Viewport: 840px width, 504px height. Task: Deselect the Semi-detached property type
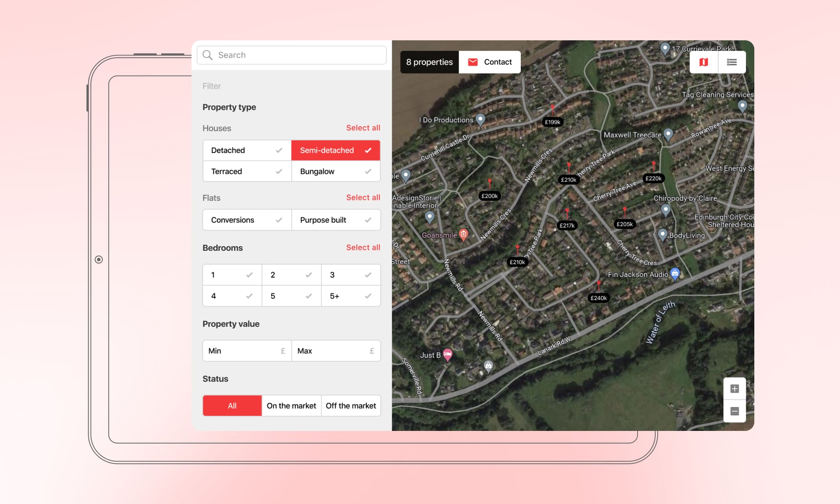tap(335, 150)
